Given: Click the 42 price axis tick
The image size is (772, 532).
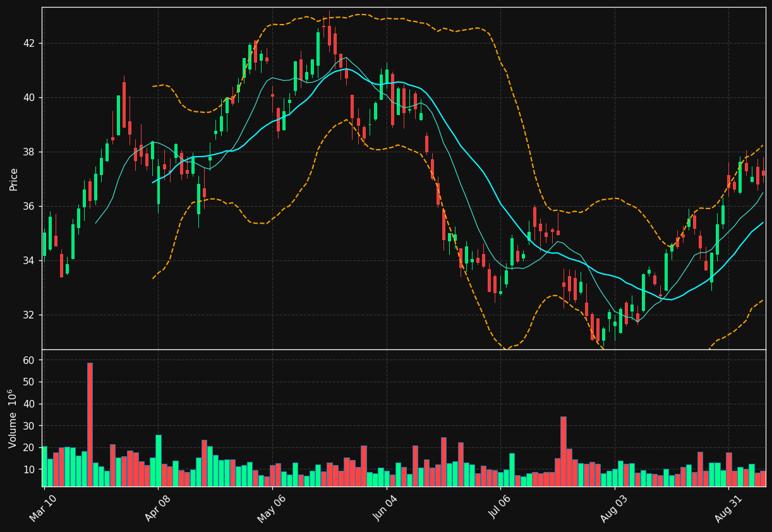Looking at the screenshot, I should [x=29, y=44].
